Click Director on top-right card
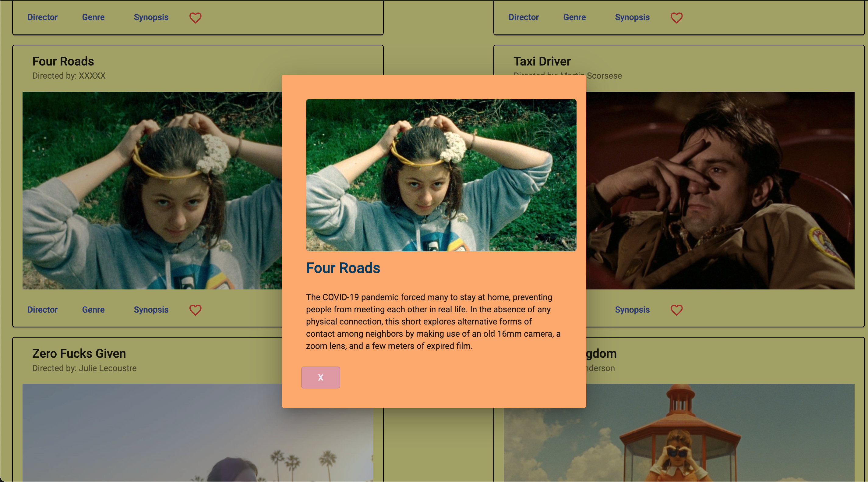868x482 pixels. [x=523, y=17]
